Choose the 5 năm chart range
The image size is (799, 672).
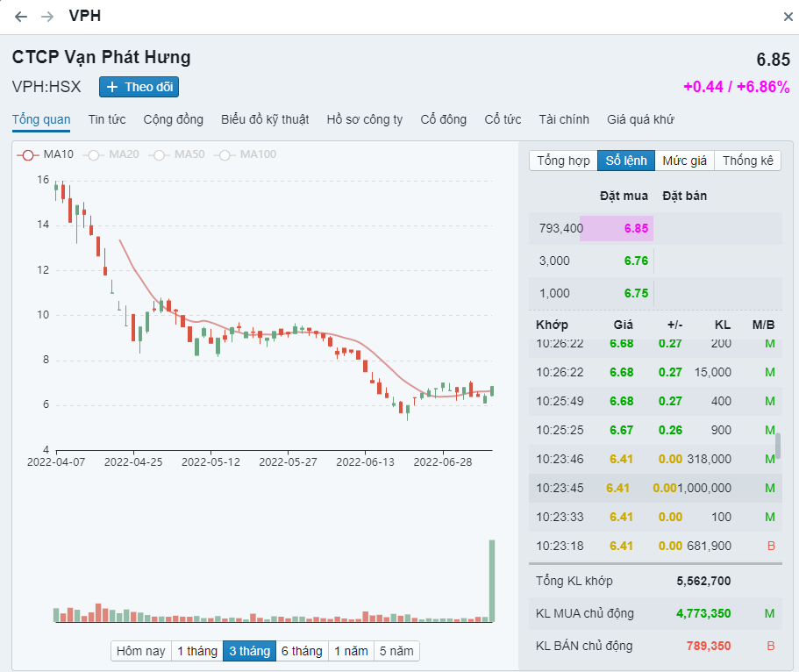tap(396, 651)
